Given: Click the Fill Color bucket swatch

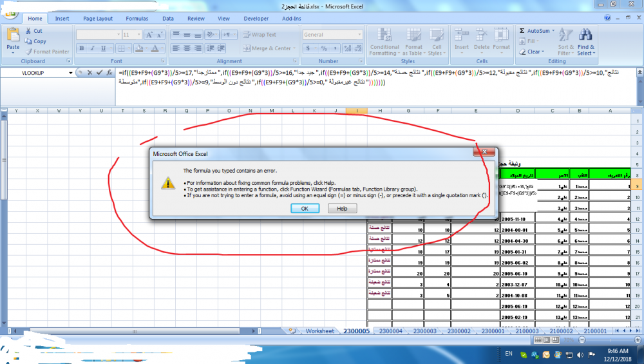Looking at the screenshot, I should [139, 48].
